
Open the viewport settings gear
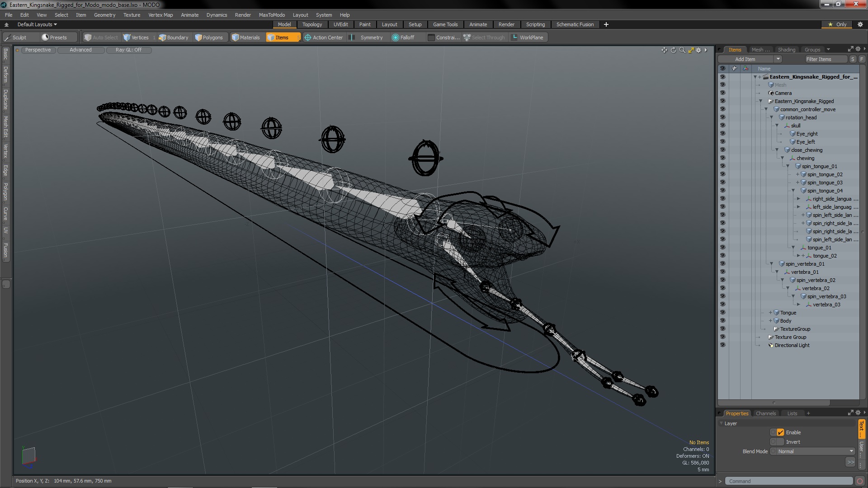tap(698, 50)
